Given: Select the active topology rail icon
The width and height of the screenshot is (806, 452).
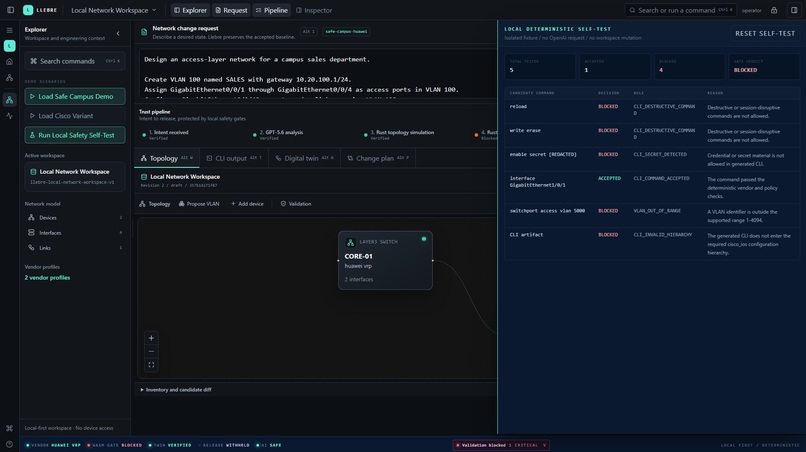Looking at the screenshot, I should pos(9,100).
